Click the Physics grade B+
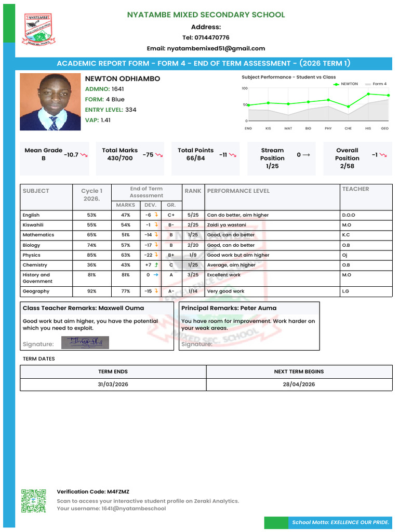This screenshot has height=532, width=399. (x=171, y=255)
